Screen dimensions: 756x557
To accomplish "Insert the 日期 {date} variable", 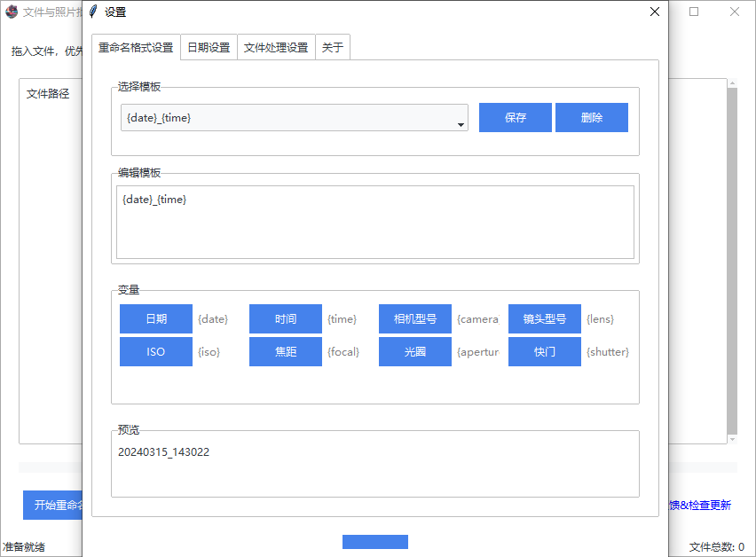I will [155, 318].
